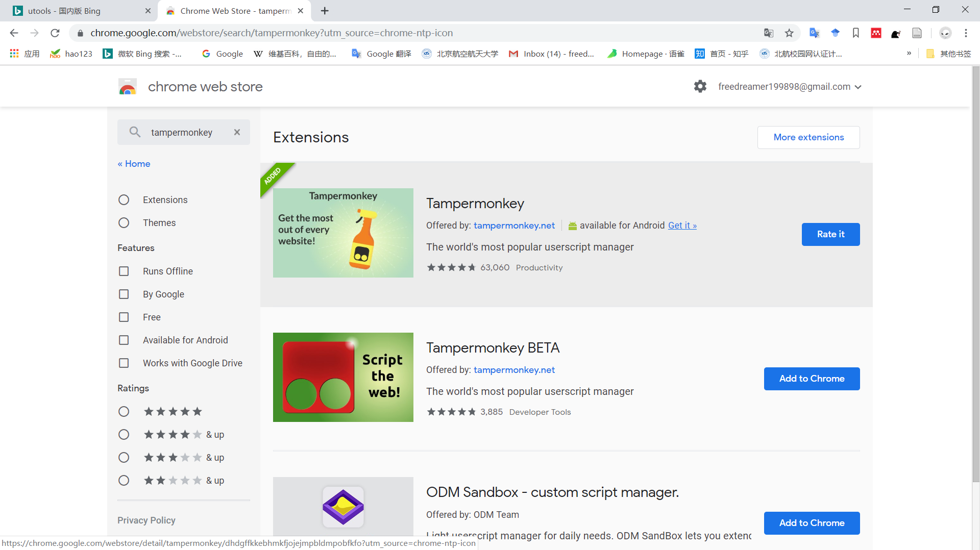Clear the tampermonkey search query with the X
The height and width of the screenshot is (550, 980).
[237, 132]
